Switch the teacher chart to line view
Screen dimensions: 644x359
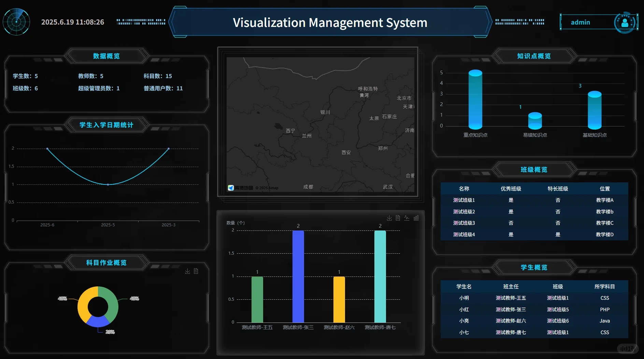(407, 218)
